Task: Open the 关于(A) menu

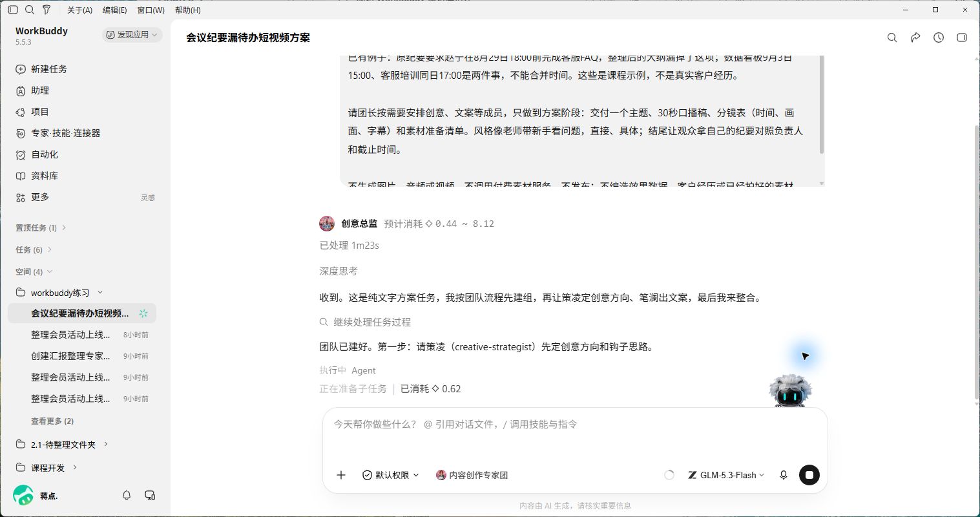Action: (80, 10)
